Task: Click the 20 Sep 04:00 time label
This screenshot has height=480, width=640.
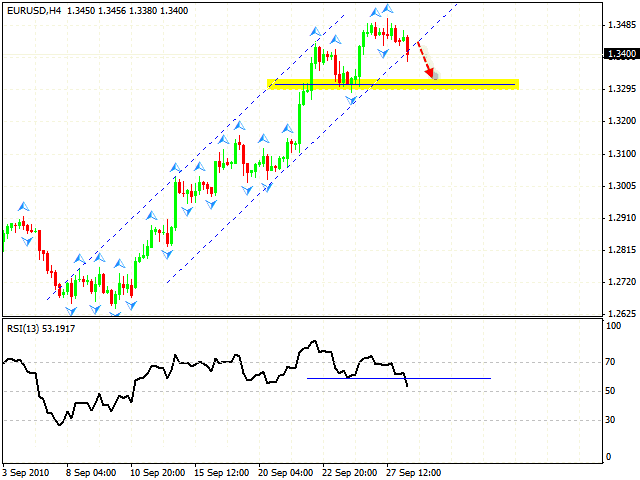Action: pyautogui.click(x=285, y=473)
